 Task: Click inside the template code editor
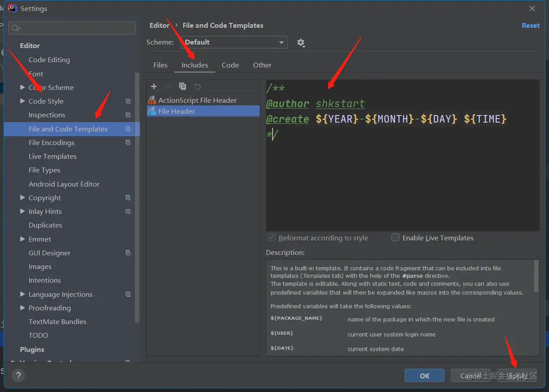pos(403,155)
